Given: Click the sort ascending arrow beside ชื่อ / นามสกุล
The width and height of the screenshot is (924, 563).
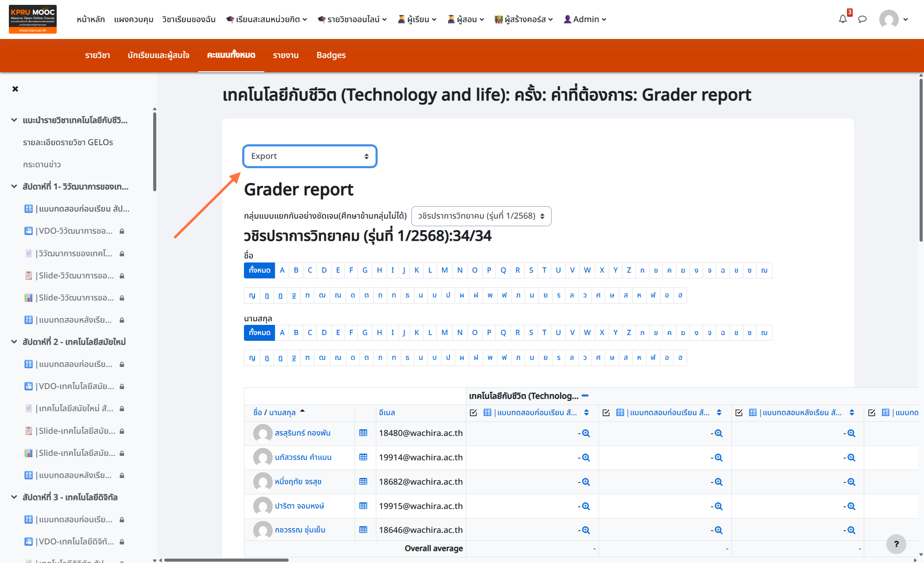Looking at the screenshot, I should pyautogui.click(x=302, y=411).
